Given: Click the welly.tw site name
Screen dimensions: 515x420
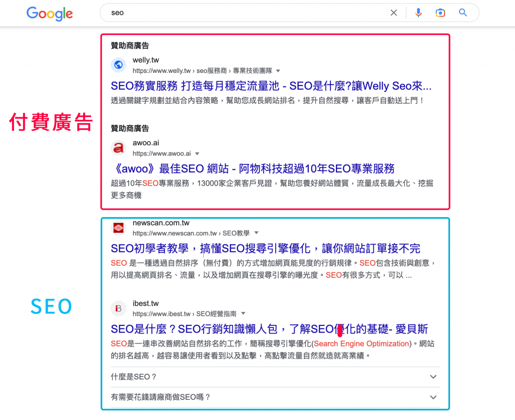Looking at the screenshot, I should (146, 60).
